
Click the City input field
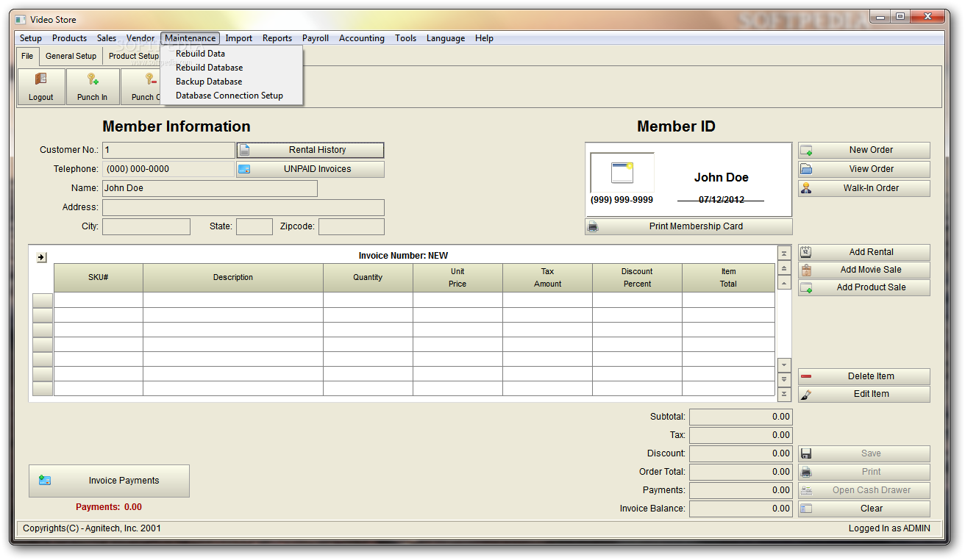click(146, 226)
